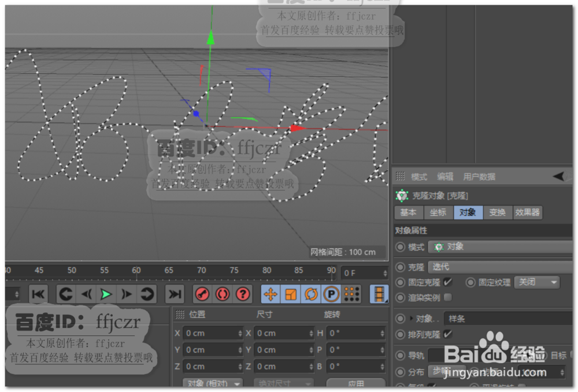Step back one frame
This screenshot has height=392, width=578.
point(86,294)
